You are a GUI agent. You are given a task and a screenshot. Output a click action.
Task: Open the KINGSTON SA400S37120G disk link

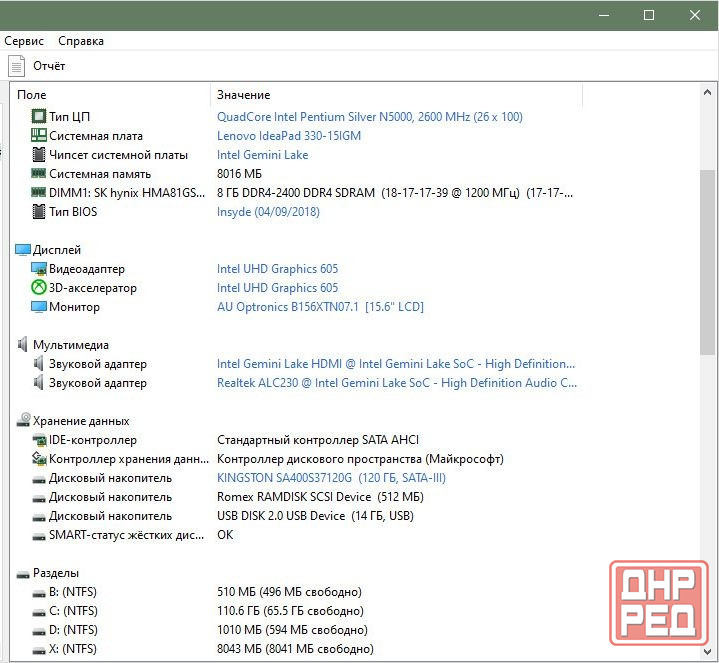[331, 478]
